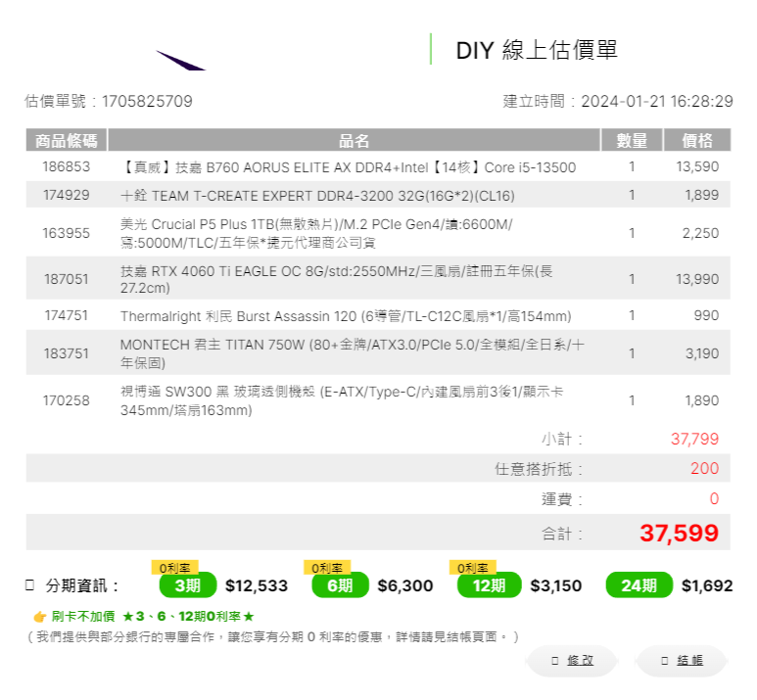Screen dimensions: 757x700
Task: Click the price 3,190
Action: 702,353
